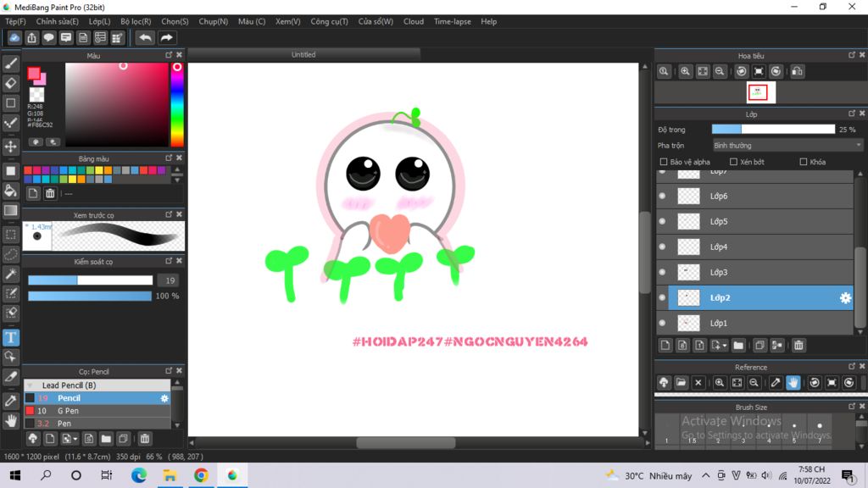Zoom out in the navigator panel
The height and width of the screenshot is (488, 868).
coord(720,71)
